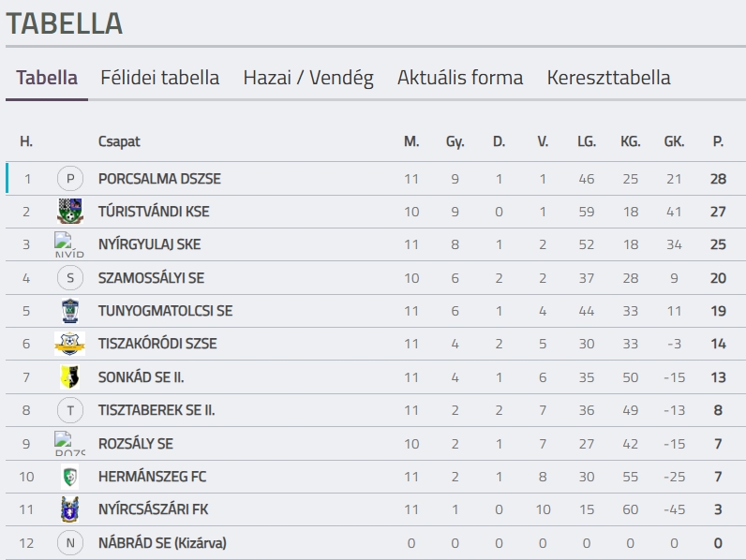Select the Aktuális forma tab
The image size is (746, 560).
(460, 78)
